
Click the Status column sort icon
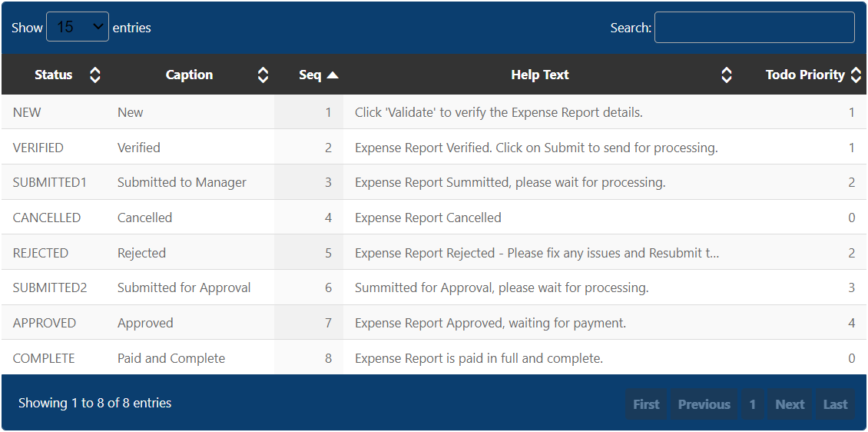coord(95,75)
